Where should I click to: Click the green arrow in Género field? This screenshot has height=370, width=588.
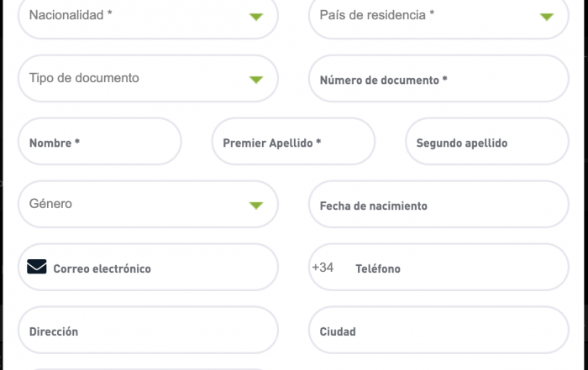pos(256,206)
